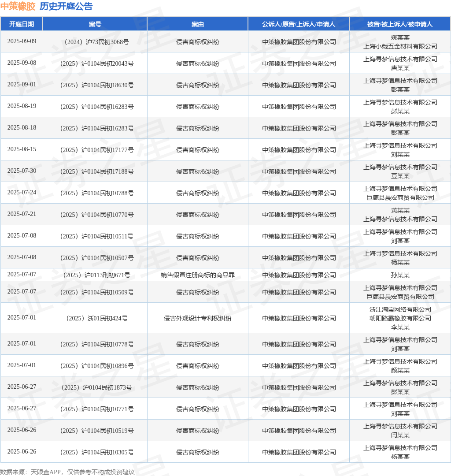Click defendant 李某某

coord(400,327)
